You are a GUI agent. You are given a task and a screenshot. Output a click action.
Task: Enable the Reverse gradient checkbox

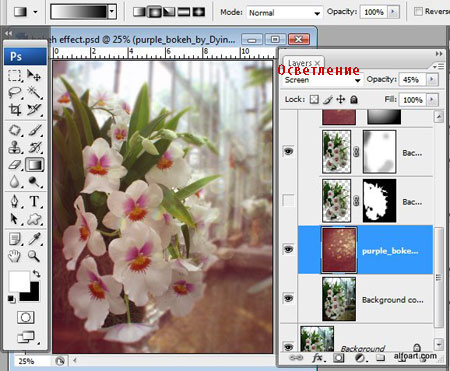pos(418,11)
